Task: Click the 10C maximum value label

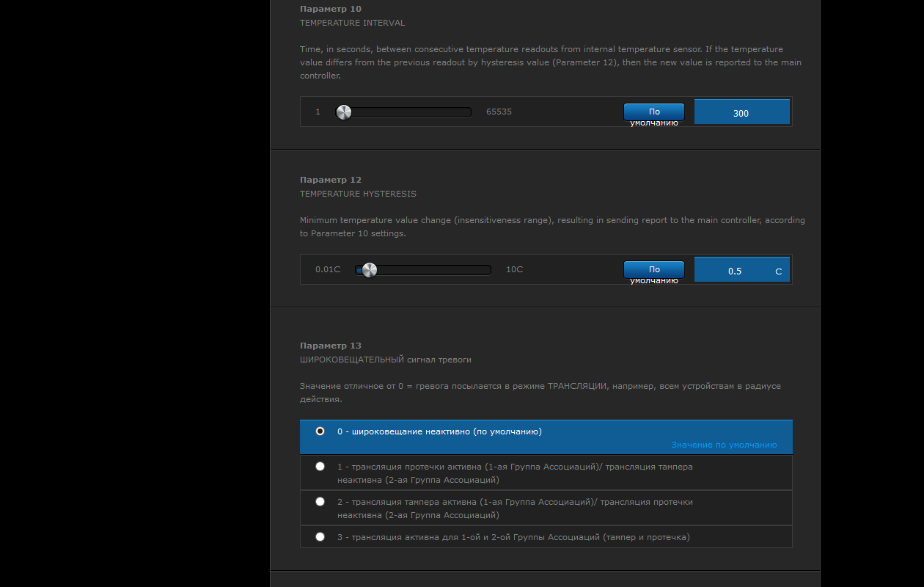Action: click(515, 269)
